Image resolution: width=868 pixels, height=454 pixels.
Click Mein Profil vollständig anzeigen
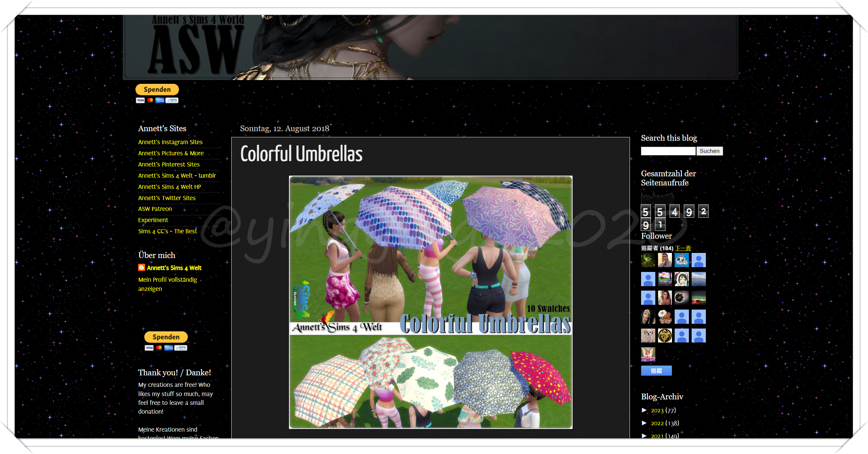coord(168,284)
